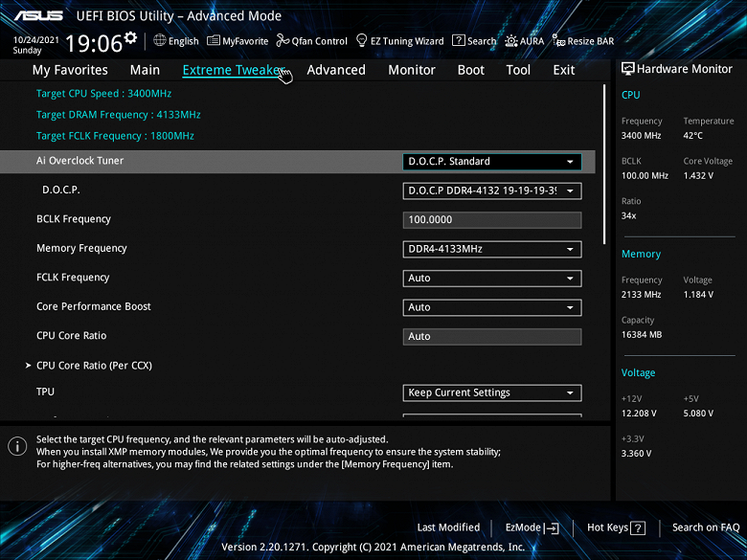The image size is (747, 560).
Task: Click +12V reading 12.208 V
Action: pyautogui.click(x=639, y=414)
